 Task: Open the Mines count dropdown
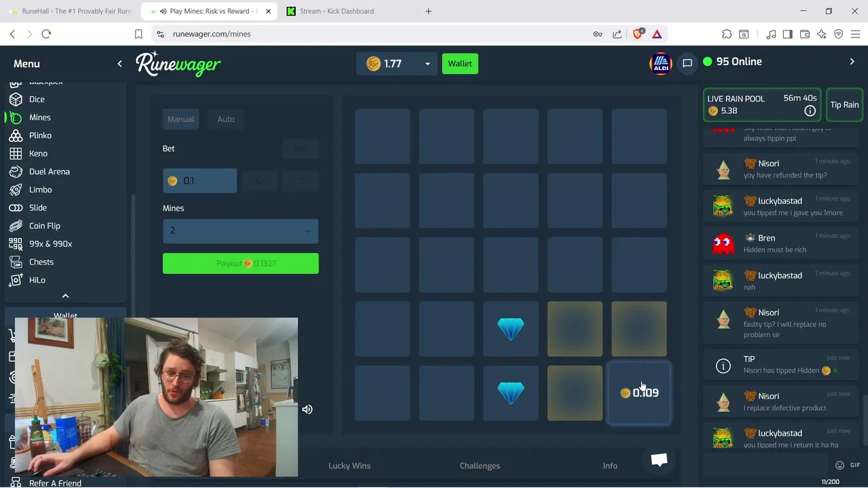240,231
